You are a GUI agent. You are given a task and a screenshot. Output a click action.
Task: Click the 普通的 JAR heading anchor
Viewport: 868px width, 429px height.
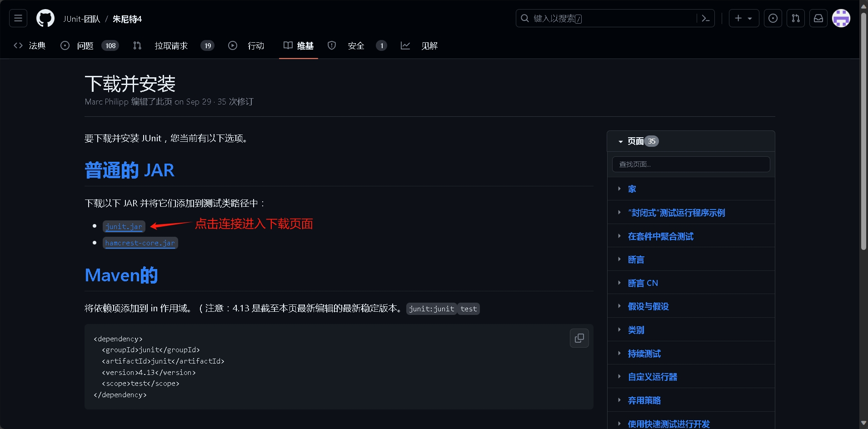click(x=130, y=170)
